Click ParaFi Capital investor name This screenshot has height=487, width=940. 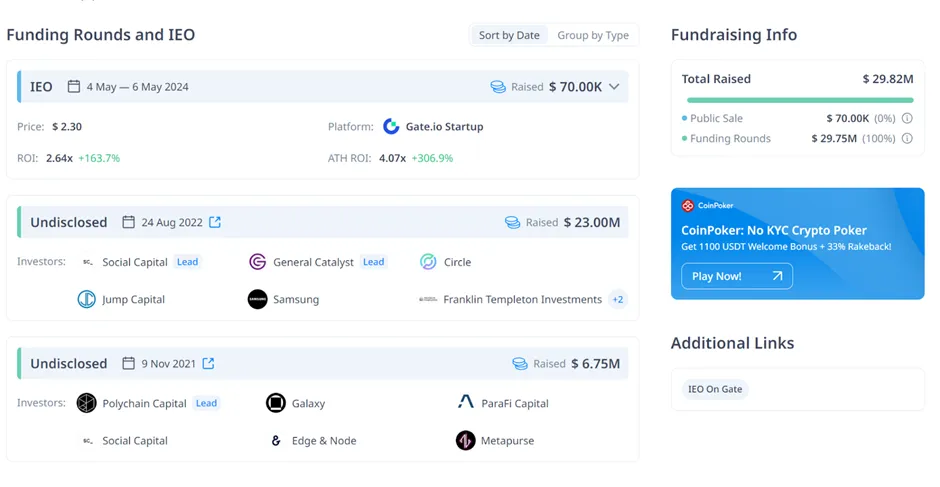tap(514, 404)
